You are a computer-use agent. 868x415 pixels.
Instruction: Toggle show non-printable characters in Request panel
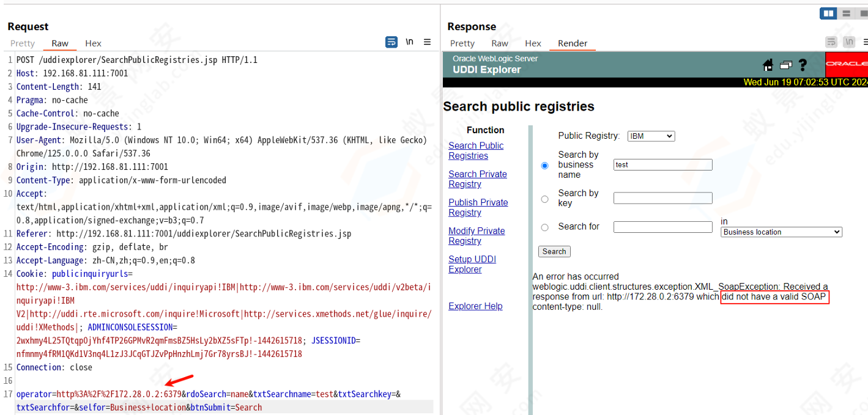[409, 42]
